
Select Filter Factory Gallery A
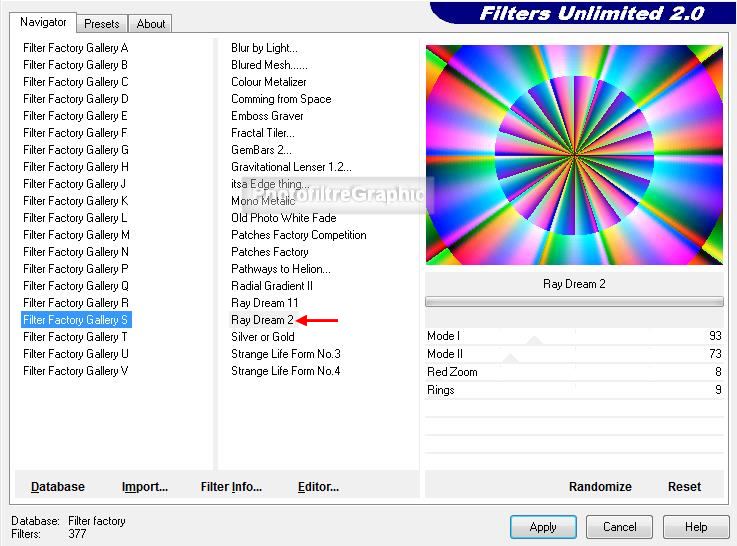coord(76,48)
